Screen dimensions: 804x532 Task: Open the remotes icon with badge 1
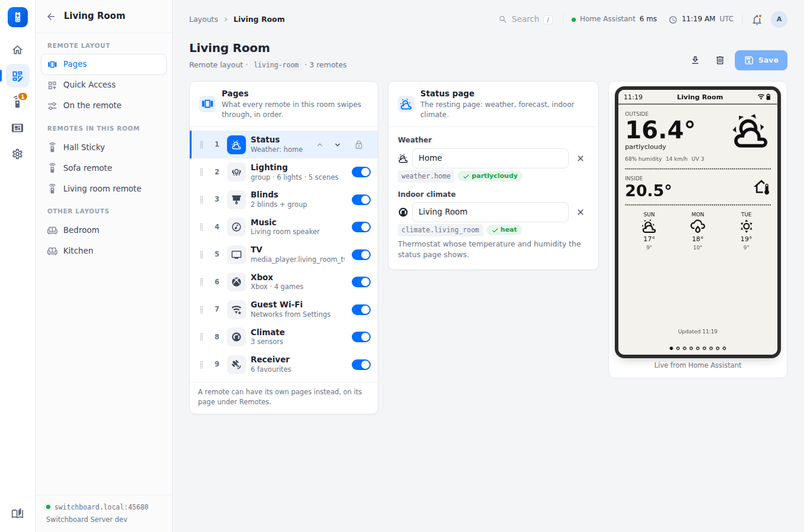tap(18, 102)
